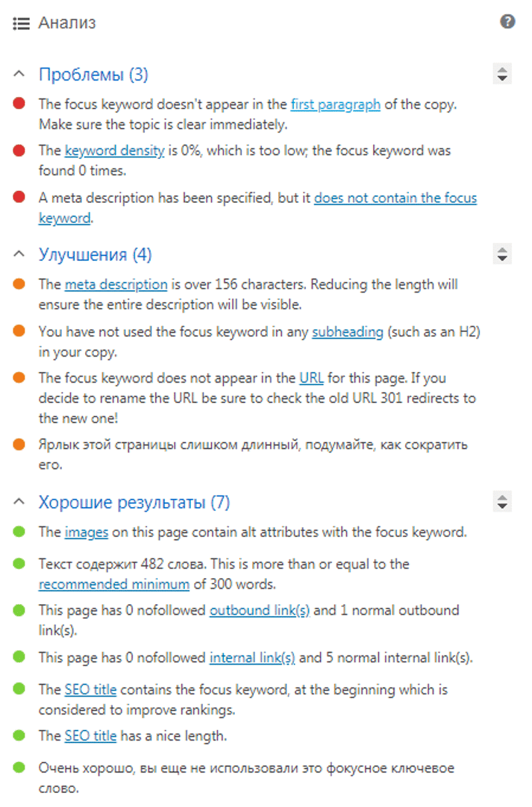Click the help question mark icon
532x807 pixels.
(507, 22)
